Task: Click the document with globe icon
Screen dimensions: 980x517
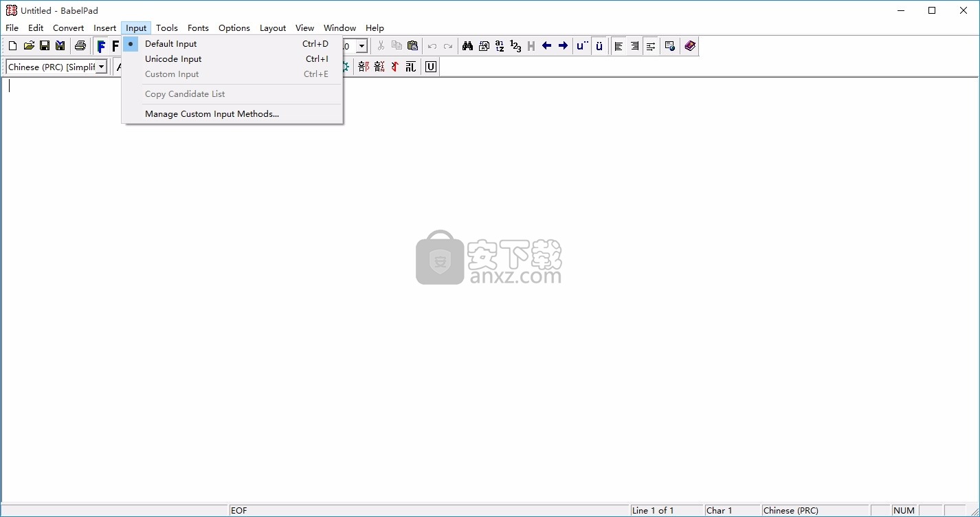Action: (x=670, y=46)
